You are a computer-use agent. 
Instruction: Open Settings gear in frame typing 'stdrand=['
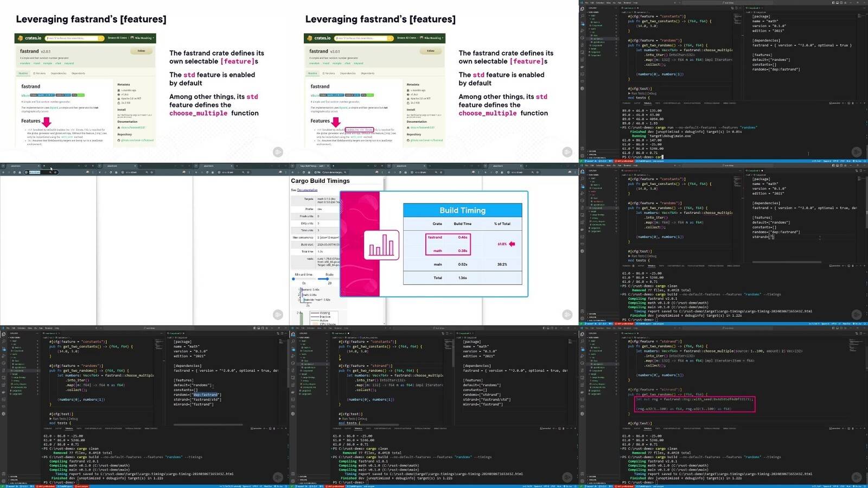click(x=582, y=318)
